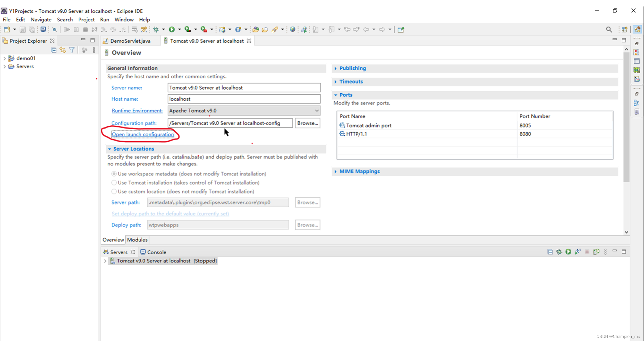Screen dimensions: 644x341
Task: Start the server in profile mode in Servers view
Action: pos(578,252)
